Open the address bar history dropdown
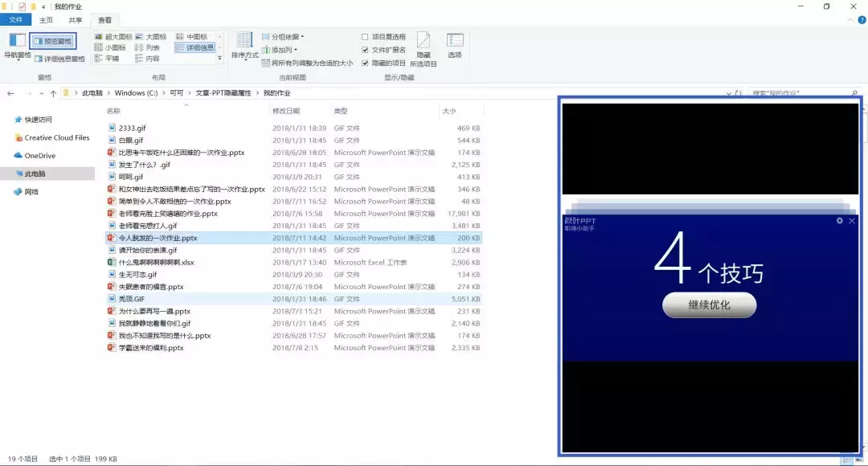The image size is (868, 466). (x=728, y=93)
